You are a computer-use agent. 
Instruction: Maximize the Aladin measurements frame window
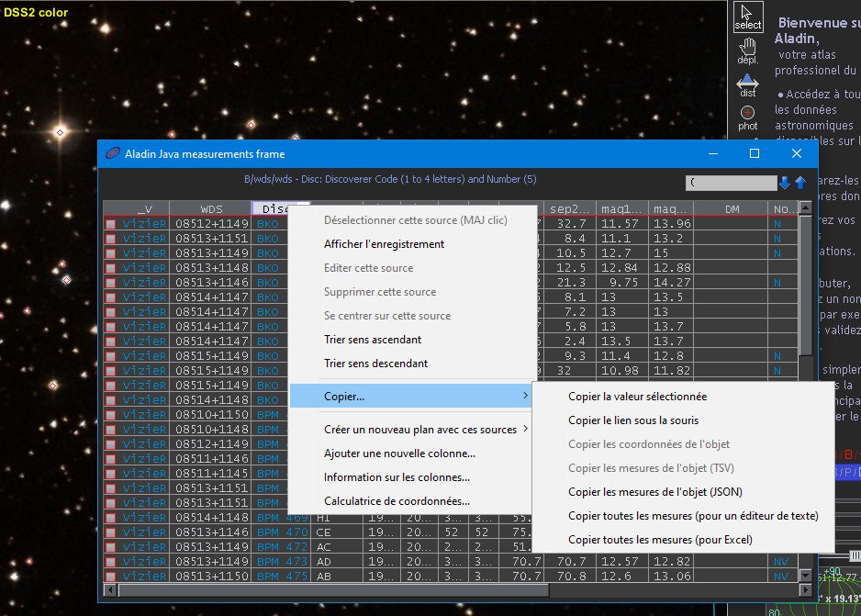pyautogui.click(x=755, y=153)
